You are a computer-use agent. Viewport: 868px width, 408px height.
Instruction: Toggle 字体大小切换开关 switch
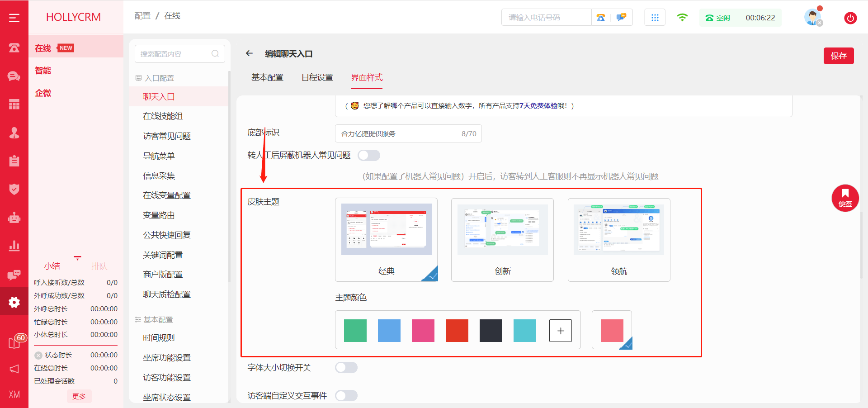click(x=346, y=368)
